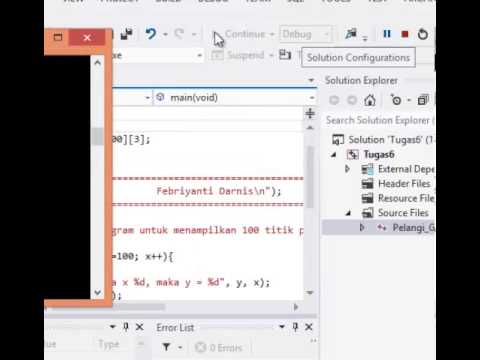This screenshot has width=480, height=360.
Task: Maximize the console window
Action: pos(58,37)
